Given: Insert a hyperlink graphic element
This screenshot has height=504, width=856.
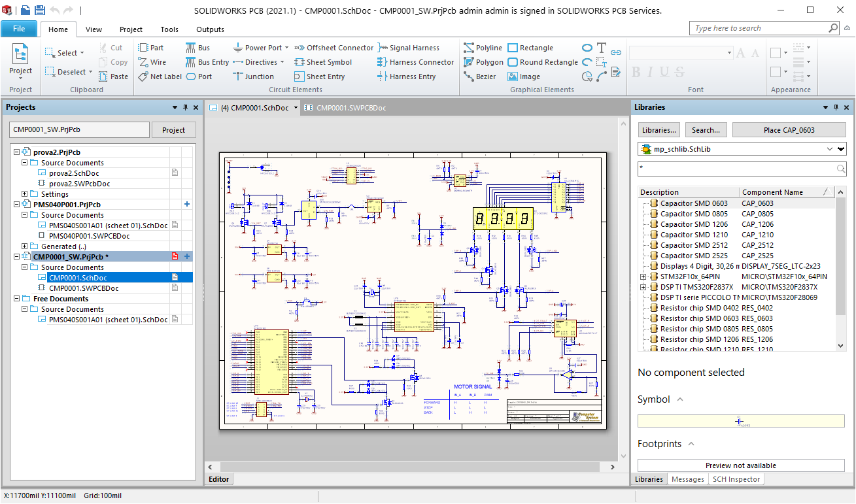Looking at the screenshot, I should click(x=616, y=52).
